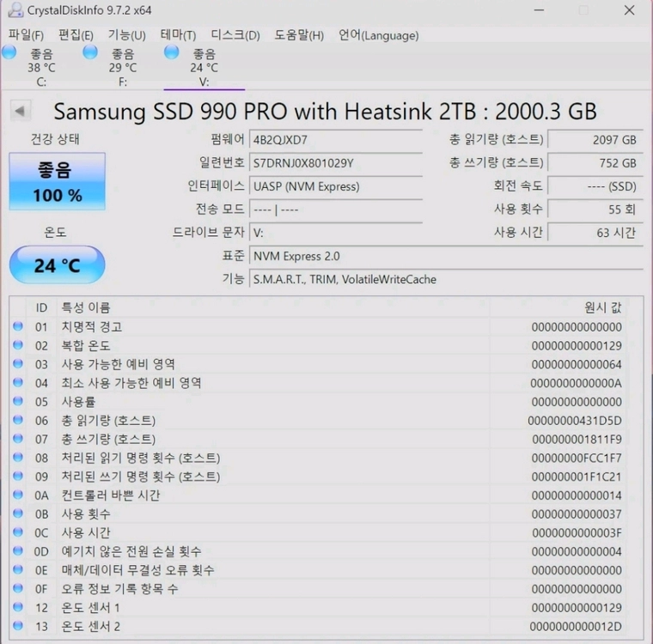Click the status orb for 오류 정보 기록 항목 수

(18, 589)
